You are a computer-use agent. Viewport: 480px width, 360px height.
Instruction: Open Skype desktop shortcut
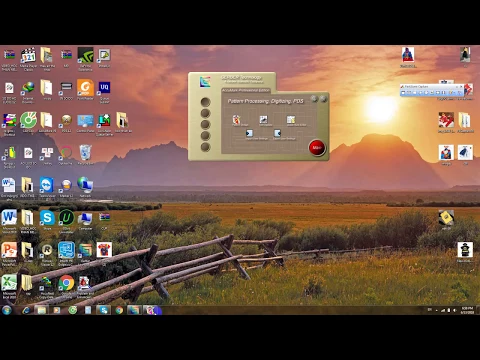click(x=47, y=219)
